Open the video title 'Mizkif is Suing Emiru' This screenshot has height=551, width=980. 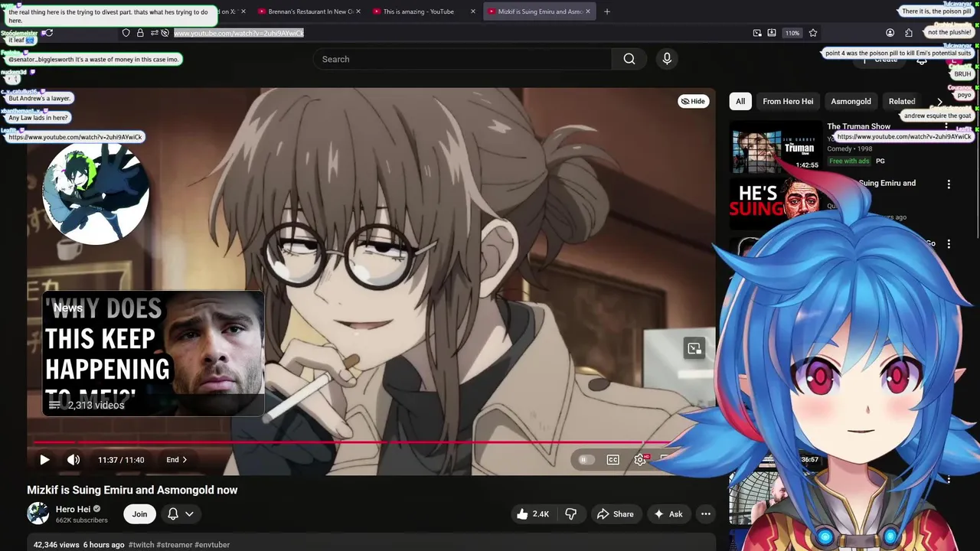pyautogui.click(x=132, y=490)
